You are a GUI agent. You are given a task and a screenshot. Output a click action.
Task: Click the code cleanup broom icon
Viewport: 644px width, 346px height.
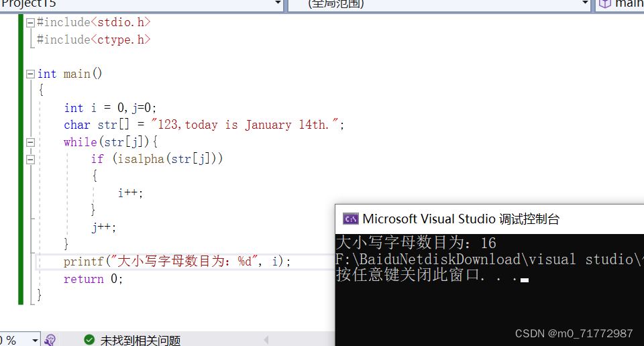pos(50,340)
